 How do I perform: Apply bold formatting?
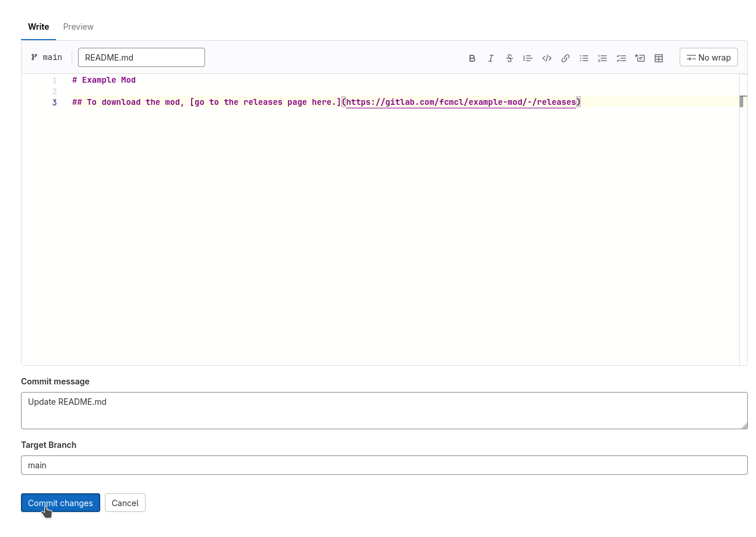(x=472, y=58)
